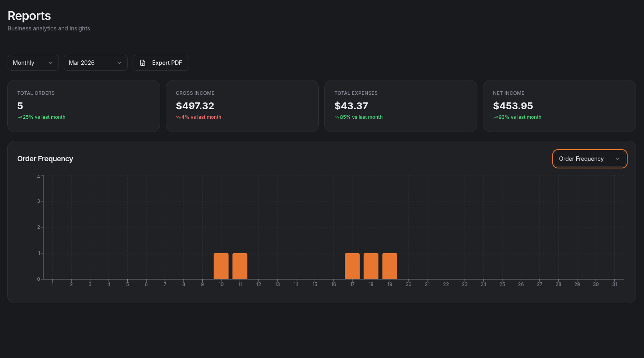Click the Net Income upward trend icon
Screen dimensions: 644x358
pyautogui.click(x=495, y=117)
